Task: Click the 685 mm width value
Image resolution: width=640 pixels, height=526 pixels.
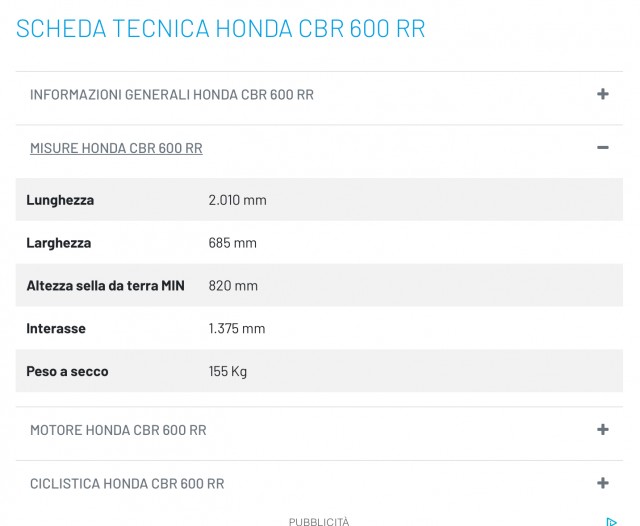Action: (x=232, y=243)
